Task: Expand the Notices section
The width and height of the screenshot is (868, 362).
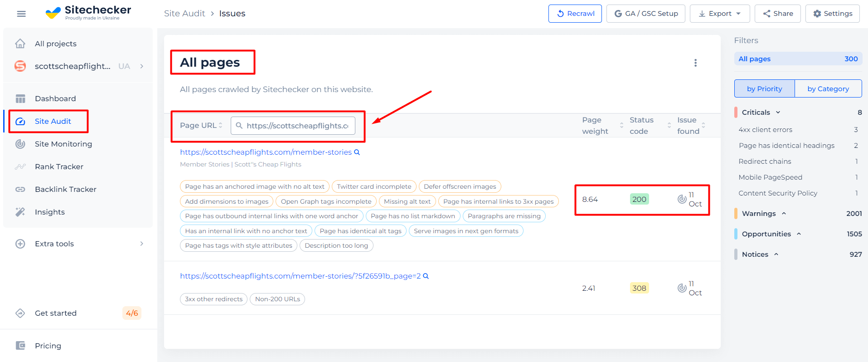Action: (776, 254)
